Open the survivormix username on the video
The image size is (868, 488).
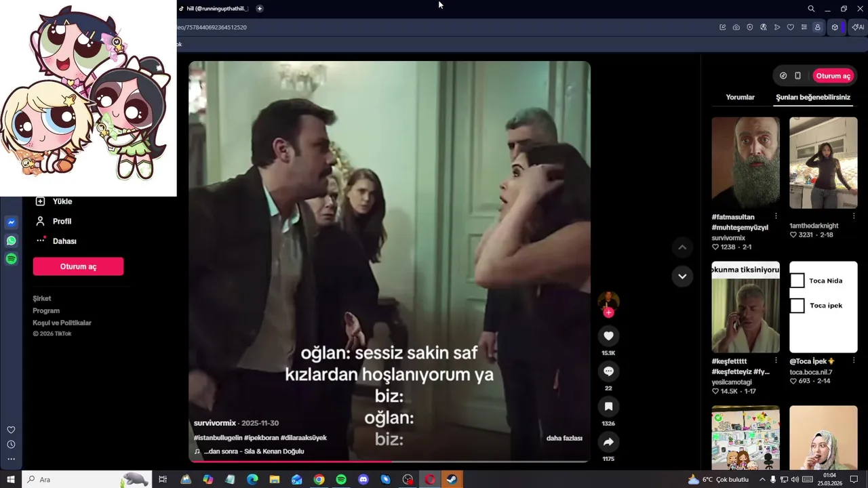pyautogui.click(x=214, y=423)
